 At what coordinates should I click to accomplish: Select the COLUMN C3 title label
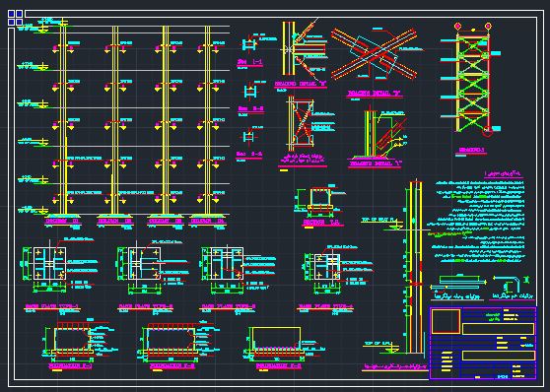[x=165, y=222]
